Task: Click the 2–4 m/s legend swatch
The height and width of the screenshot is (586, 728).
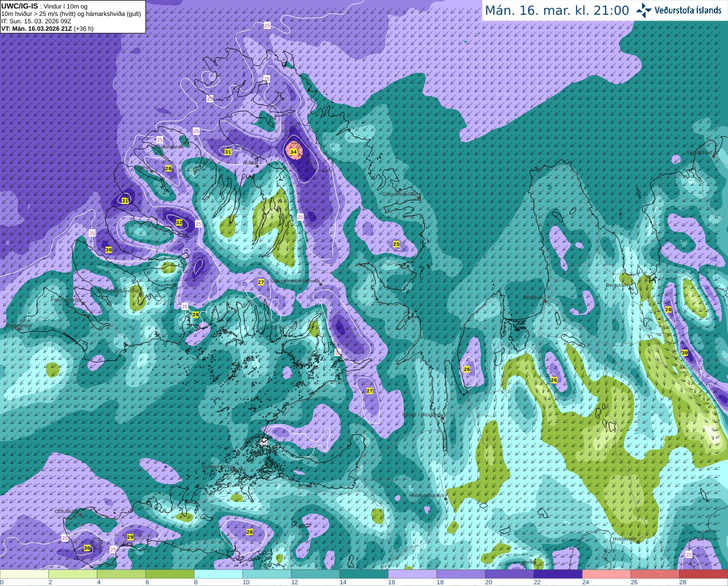Action: pos(73,574)
